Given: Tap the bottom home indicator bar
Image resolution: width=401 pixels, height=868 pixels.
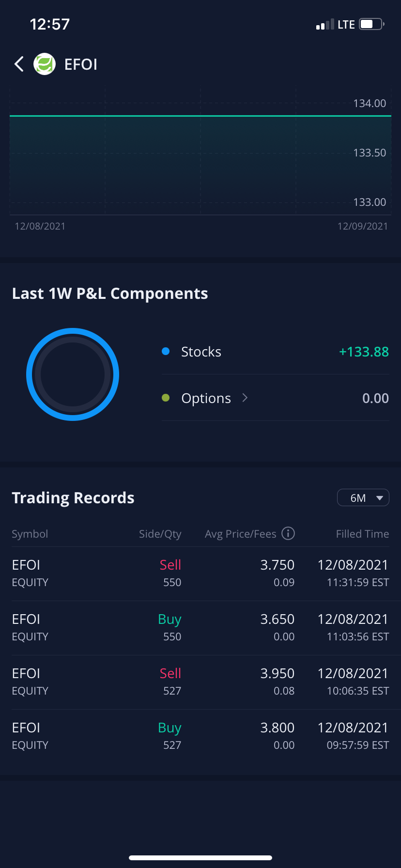Looking at the screenshot, I should [x=200, y=858].
